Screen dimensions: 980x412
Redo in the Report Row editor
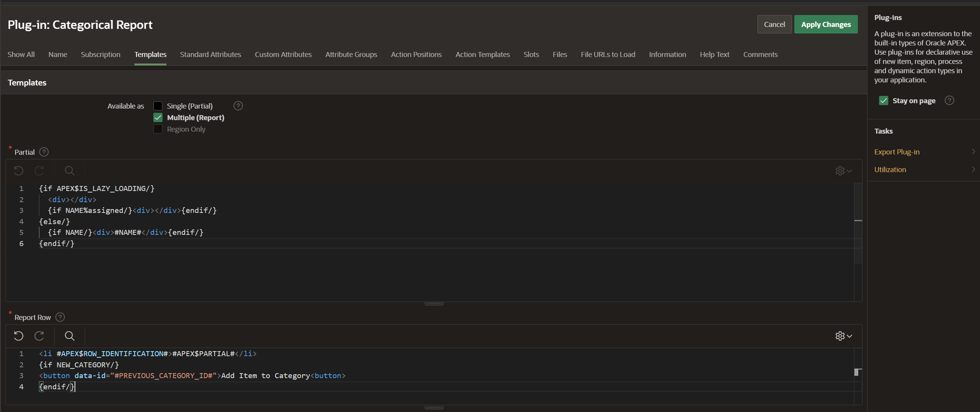(39, 336)
